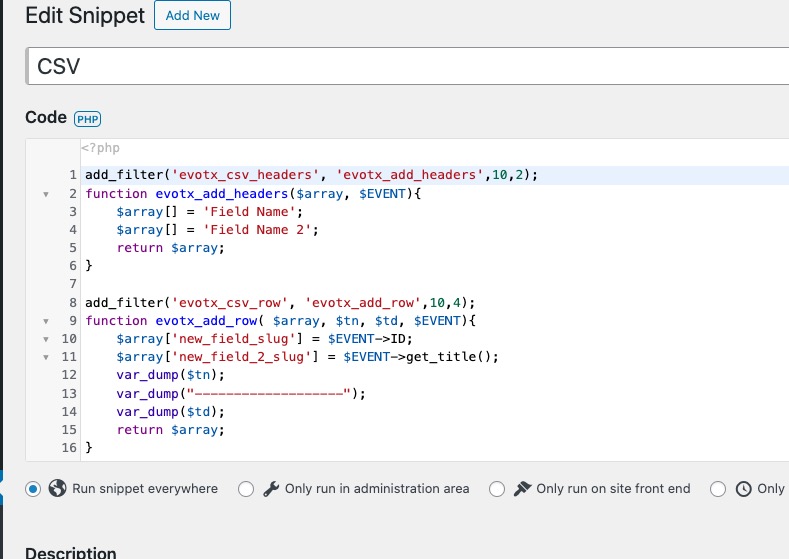Click the 'evotx_add_row' string on line 8
789x559 pixels.
click(x=362, y=302)
